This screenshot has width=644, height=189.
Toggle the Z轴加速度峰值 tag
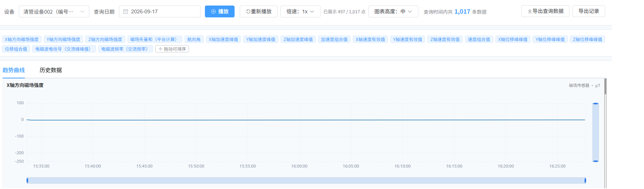298,39
